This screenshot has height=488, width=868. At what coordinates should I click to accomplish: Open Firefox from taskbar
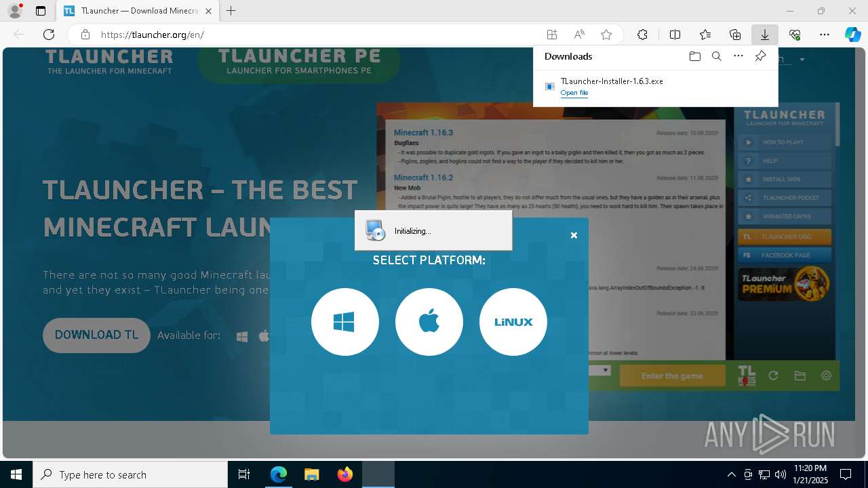click(x=345, y=474)
